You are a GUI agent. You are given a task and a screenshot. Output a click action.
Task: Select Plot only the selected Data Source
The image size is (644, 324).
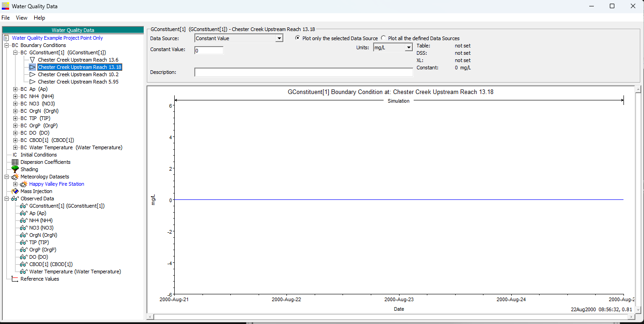pos(298,38)
